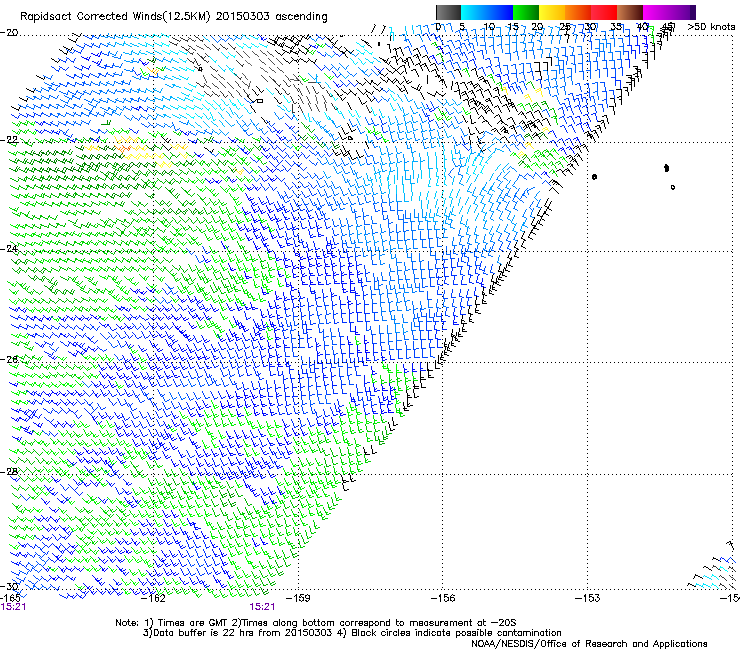This screenshot has width=740, height=650.
Task: Click the -24 latitude axis label
Action: pyautogui.click(x=9, y=249)
